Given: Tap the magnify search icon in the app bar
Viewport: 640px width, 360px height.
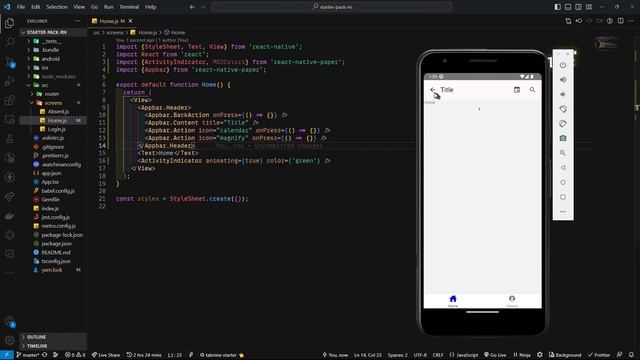Looking at the screenshot, I should tap(532, 90).
